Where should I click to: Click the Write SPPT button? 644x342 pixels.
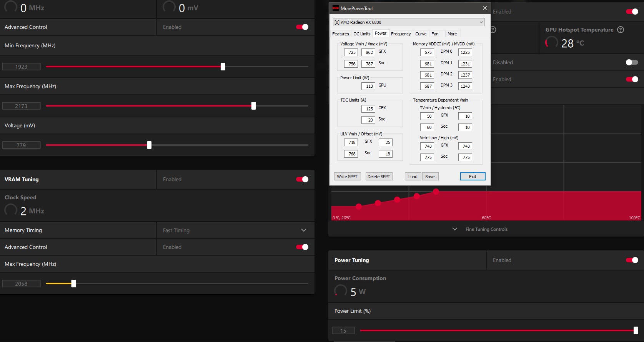347,177
